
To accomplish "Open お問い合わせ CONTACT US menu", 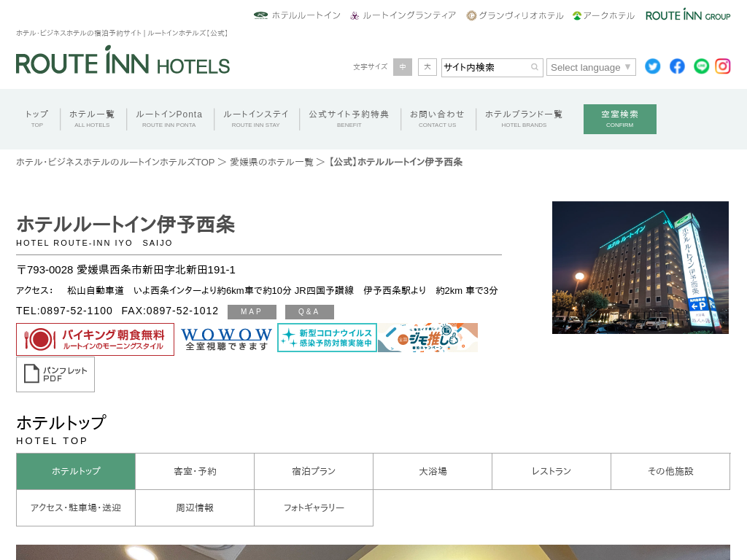I will tap(438, 119).
